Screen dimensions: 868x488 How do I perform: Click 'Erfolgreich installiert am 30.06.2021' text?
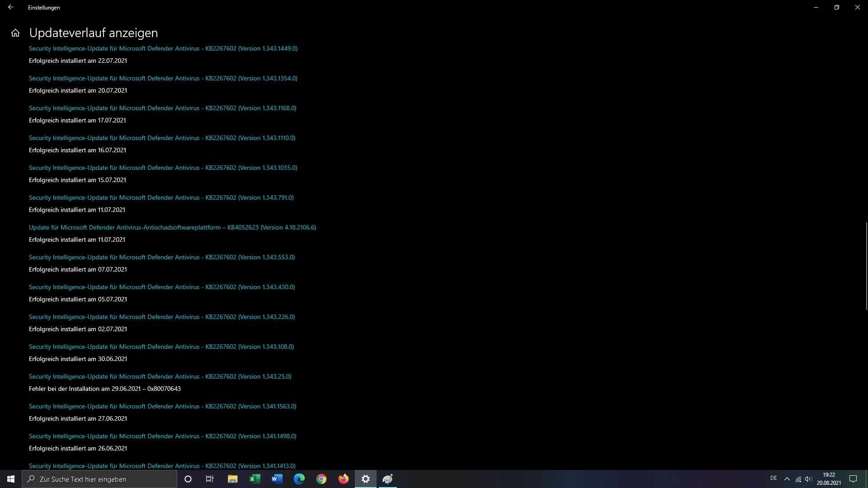78,359
